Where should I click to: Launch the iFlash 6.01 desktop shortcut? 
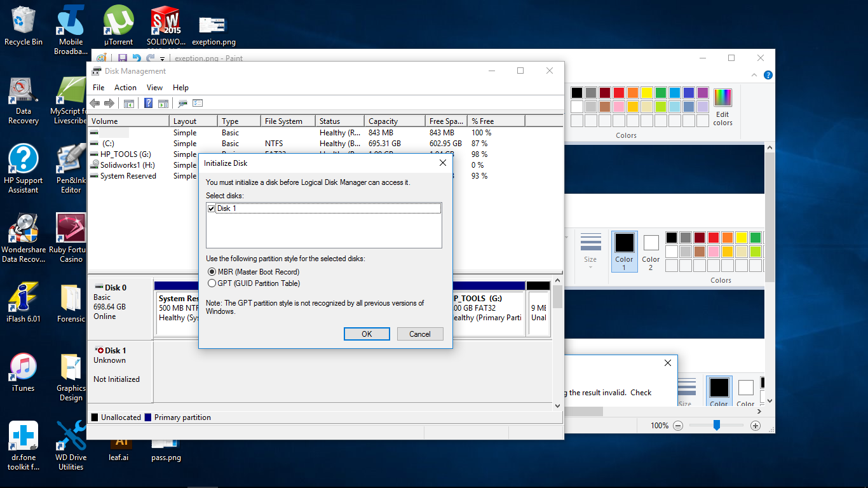click(24, 302)
